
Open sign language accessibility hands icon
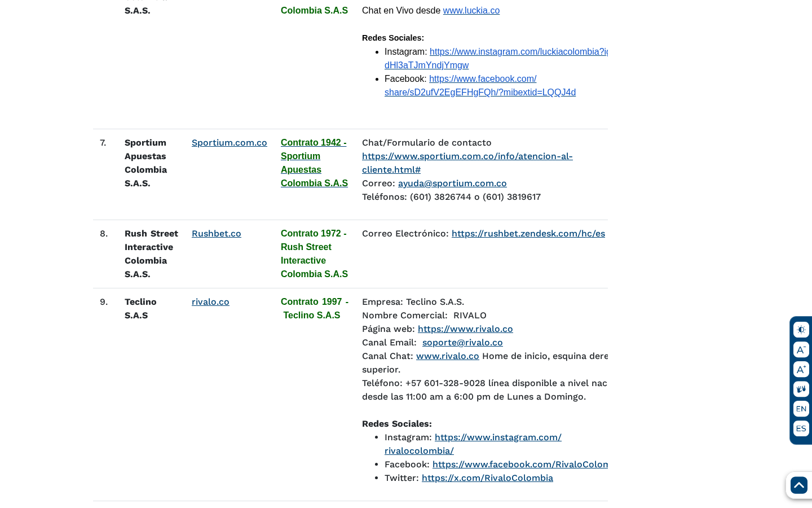(801, 389)
